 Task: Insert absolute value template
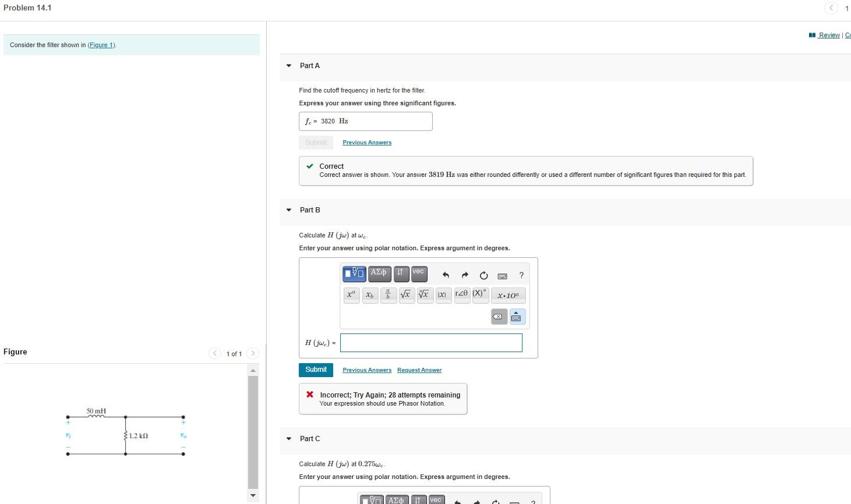443,295
